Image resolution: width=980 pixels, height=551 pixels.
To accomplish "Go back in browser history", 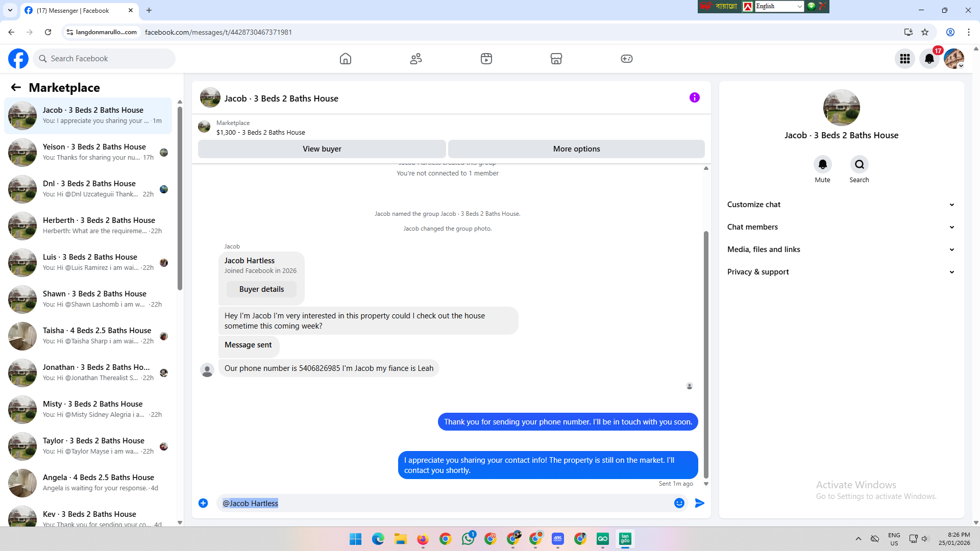I will click(11, 32).
